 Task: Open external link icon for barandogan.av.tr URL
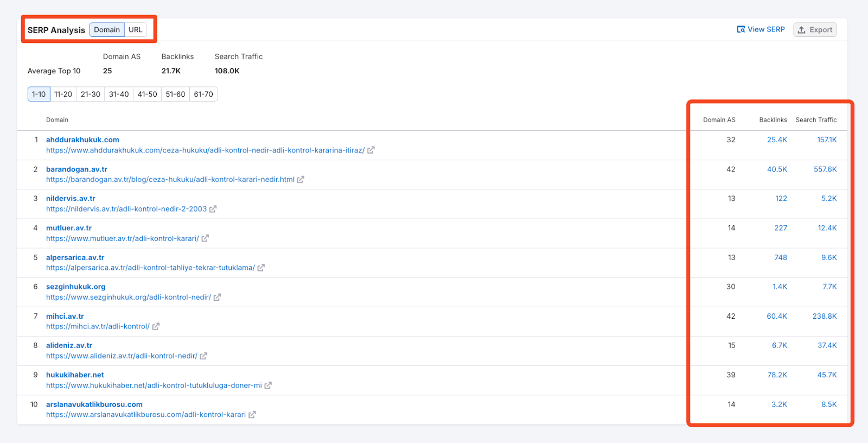301,180
